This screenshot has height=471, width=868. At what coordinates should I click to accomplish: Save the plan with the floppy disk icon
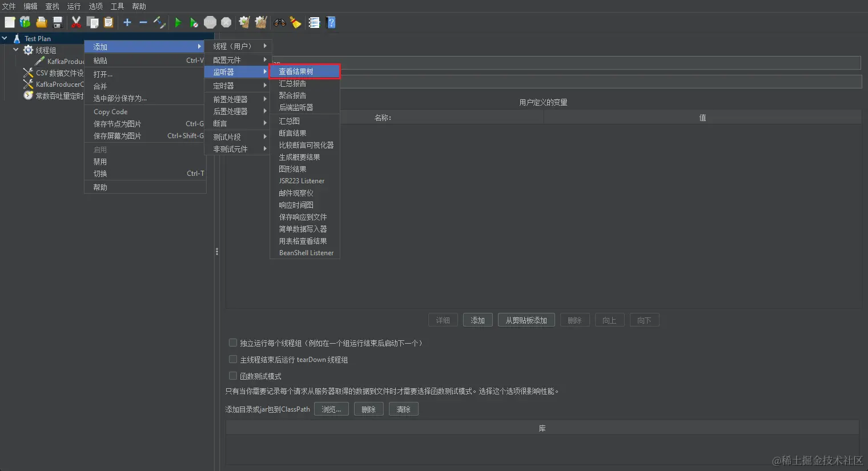(58, 22)
